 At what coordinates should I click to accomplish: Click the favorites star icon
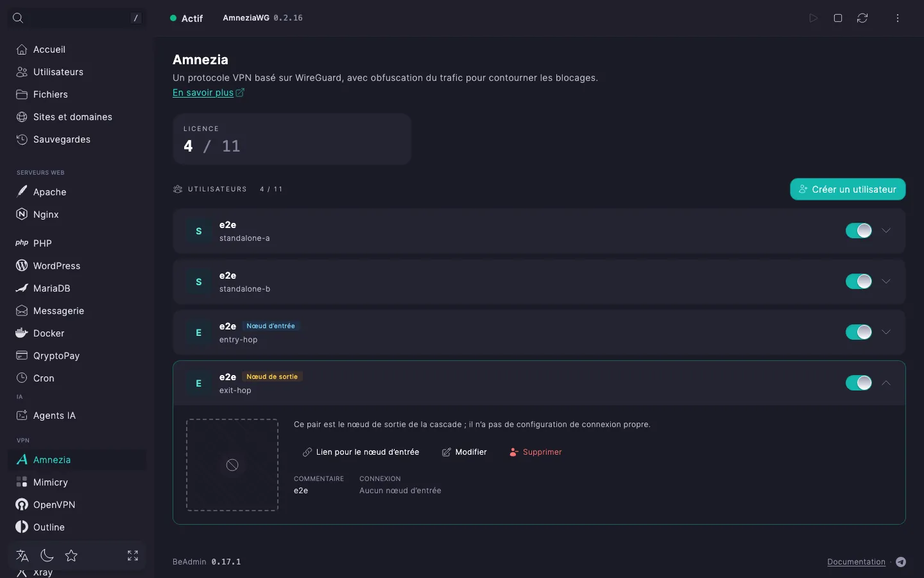point(71,556)
